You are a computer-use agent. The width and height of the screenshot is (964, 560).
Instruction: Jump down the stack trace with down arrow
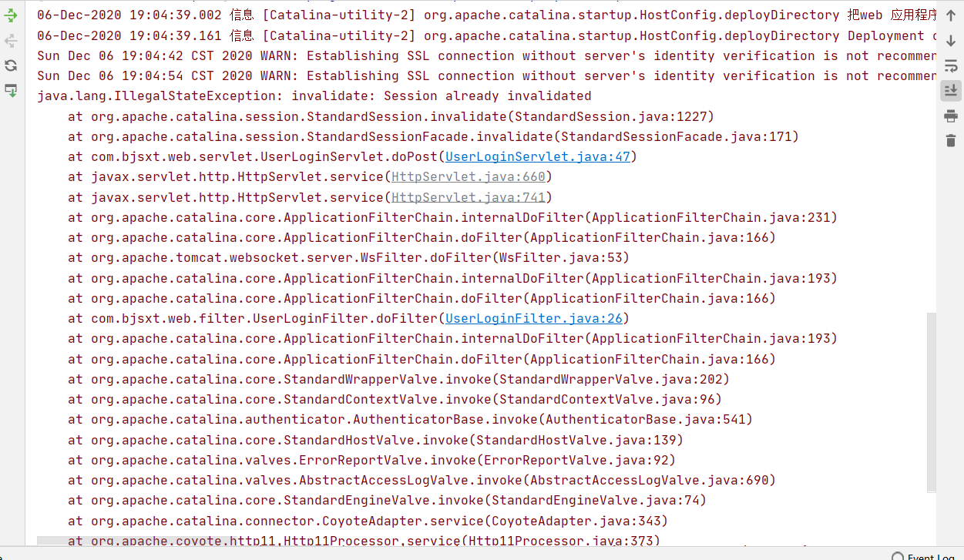(951, 41)
